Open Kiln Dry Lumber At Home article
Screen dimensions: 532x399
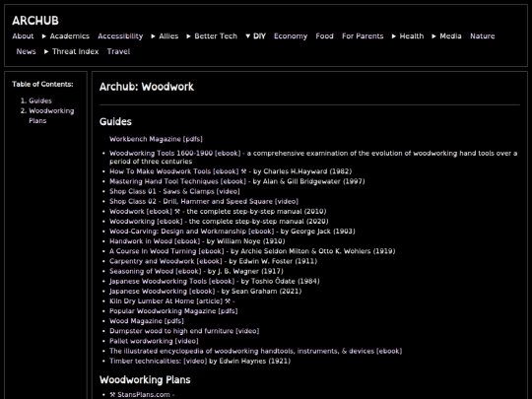tap(166, 301)
